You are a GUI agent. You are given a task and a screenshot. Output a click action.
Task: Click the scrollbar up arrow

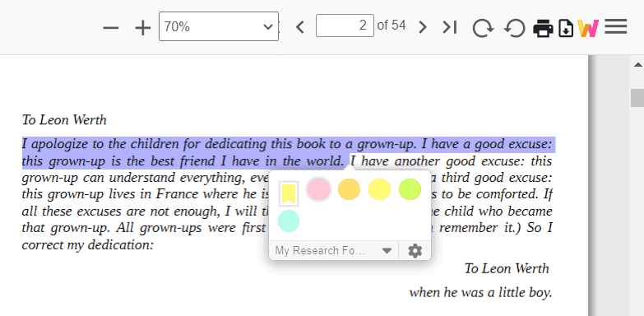coord(637,64)
